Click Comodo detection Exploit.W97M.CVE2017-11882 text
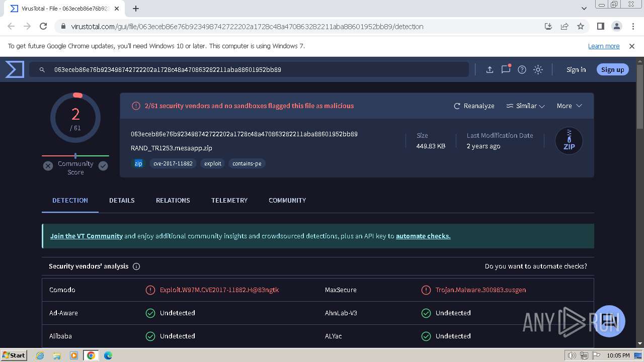This screenshot has width=644, height=362. [x=219, y=290]
